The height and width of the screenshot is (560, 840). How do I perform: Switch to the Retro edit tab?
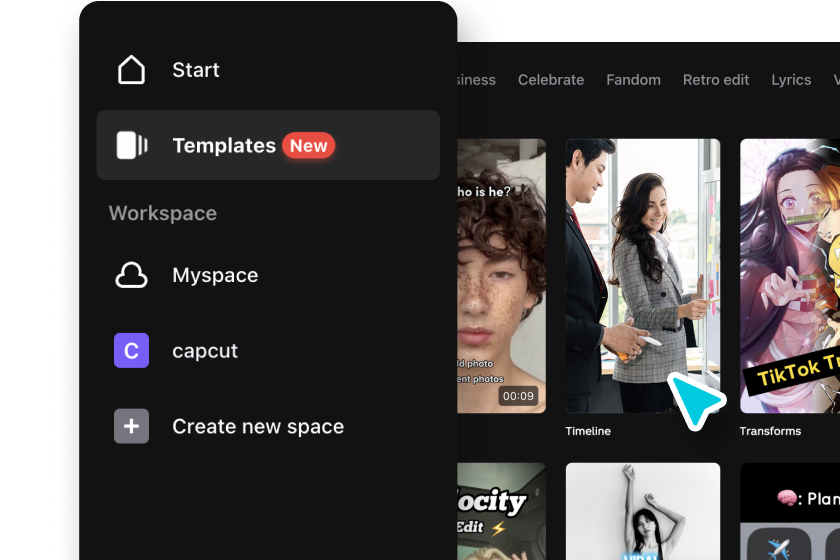click(716, 80)
